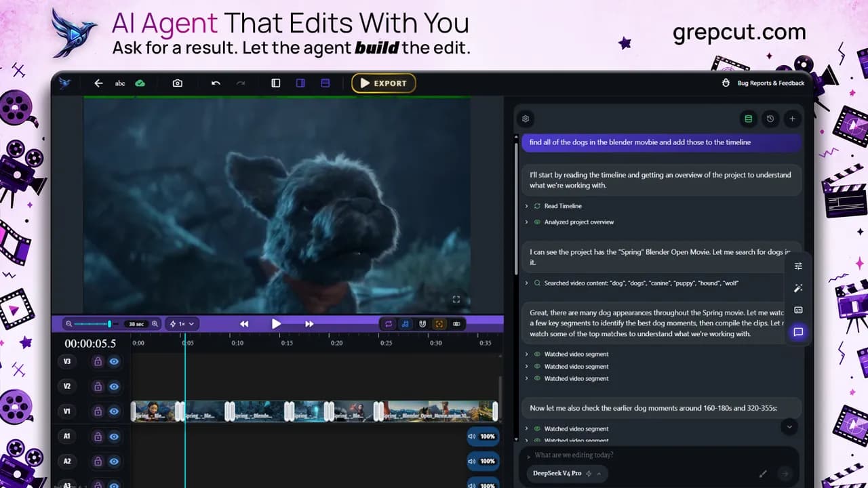Open the DeepSeek V4 Pro model dropdown
868x488 pixels.
click(x=567, y=473)
